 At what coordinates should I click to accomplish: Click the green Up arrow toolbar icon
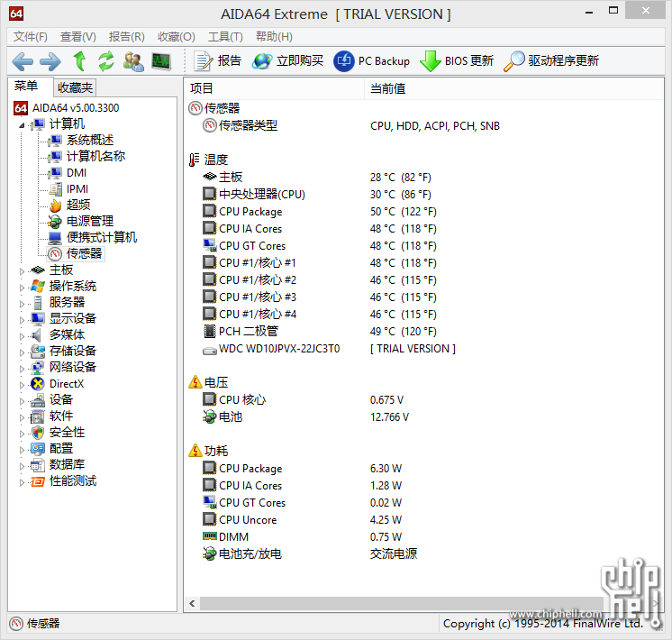coord(79,61)
